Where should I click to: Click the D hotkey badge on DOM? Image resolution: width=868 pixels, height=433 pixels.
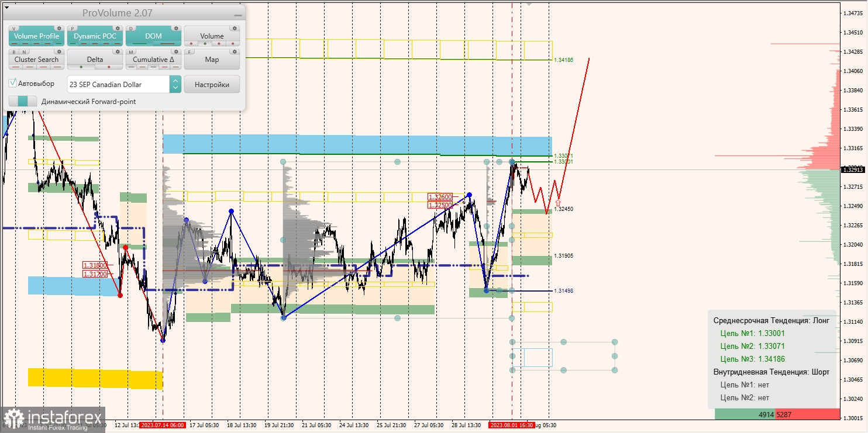(131, 29)
